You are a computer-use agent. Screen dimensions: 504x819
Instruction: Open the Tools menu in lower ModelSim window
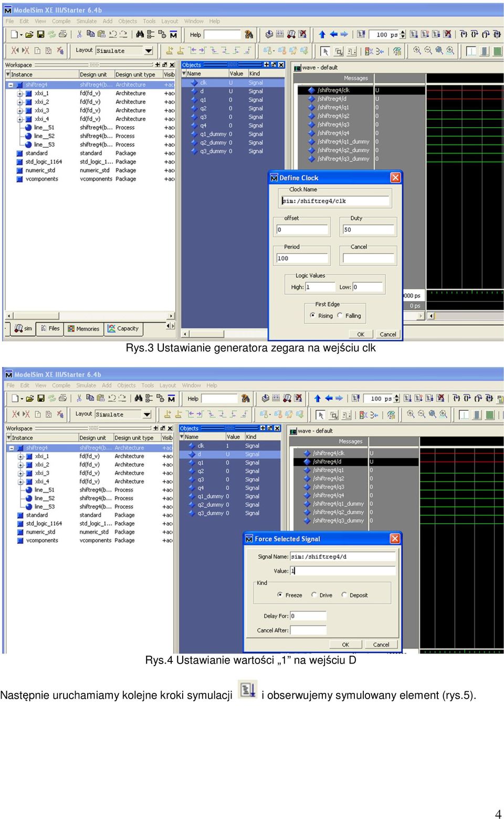[x=148, y=386]
